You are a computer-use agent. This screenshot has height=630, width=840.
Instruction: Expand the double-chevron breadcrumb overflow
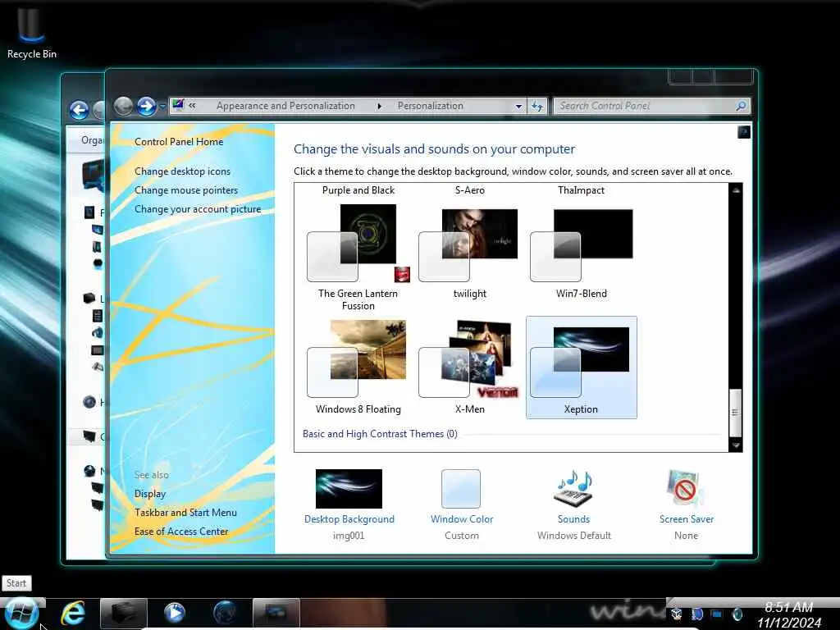pyautogui.click(x=192, y=106)
